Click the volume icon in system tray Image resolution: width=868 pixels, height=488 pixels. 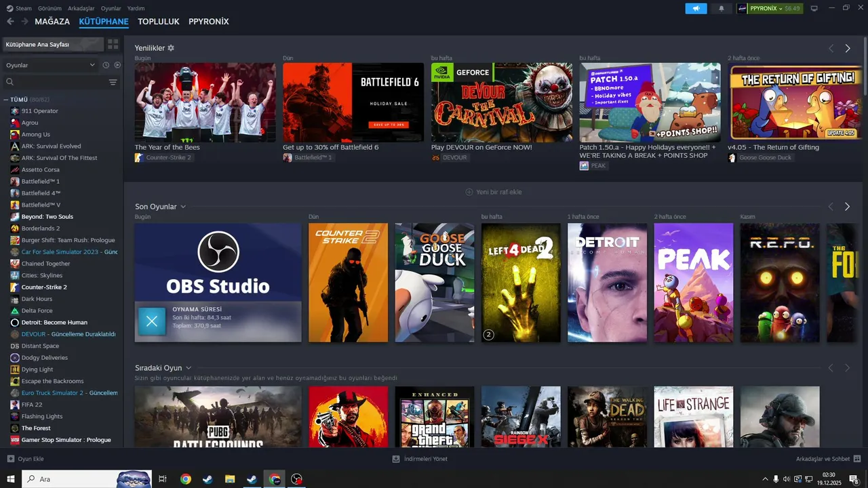786,479
